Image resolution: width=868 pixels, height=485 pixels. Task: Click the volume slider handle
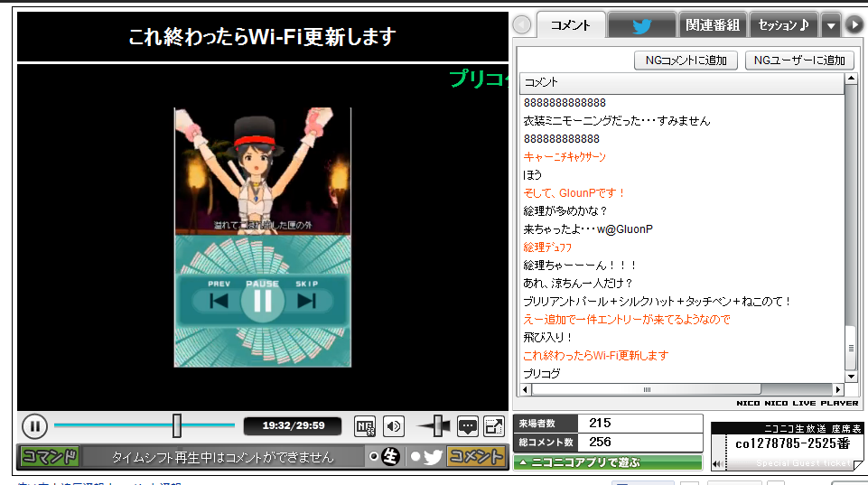click(x=438, y=425)
